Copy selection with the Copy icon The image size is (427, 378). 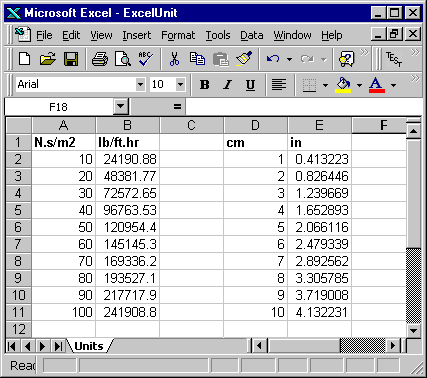pos(197,59)
